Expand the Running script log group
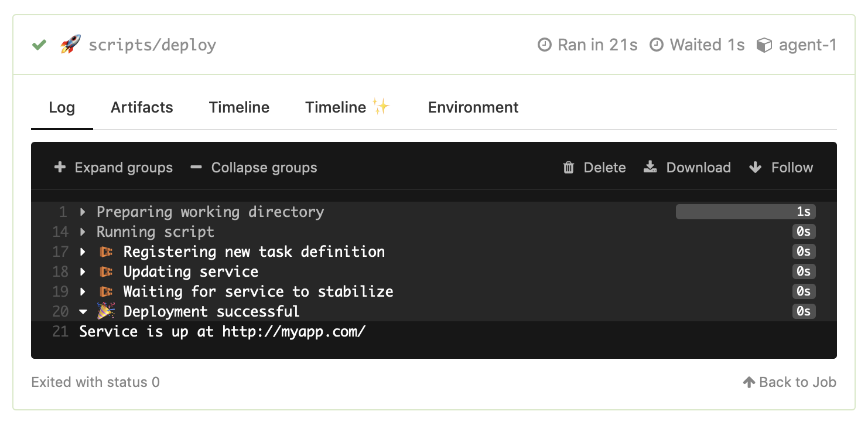The image size is (868, 428). [x=83, y=232]
